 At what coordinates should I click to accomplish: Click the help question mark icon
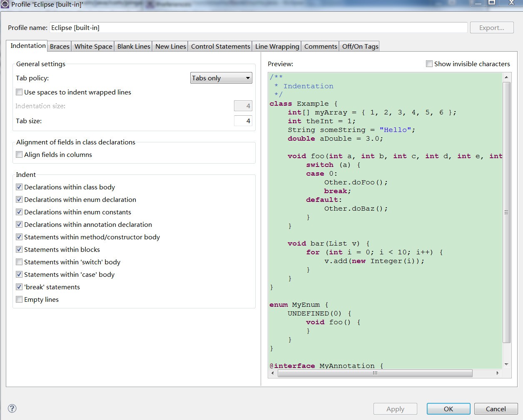click(x=12, y=408)
